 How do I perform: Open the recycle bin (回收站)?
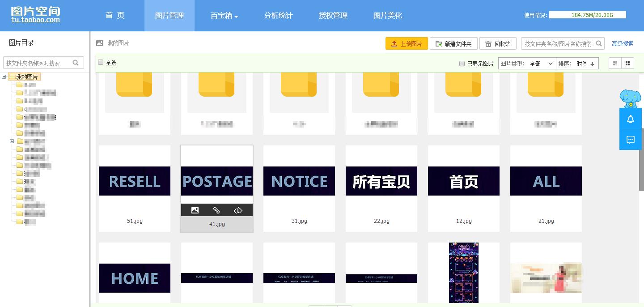coord(498,43)
